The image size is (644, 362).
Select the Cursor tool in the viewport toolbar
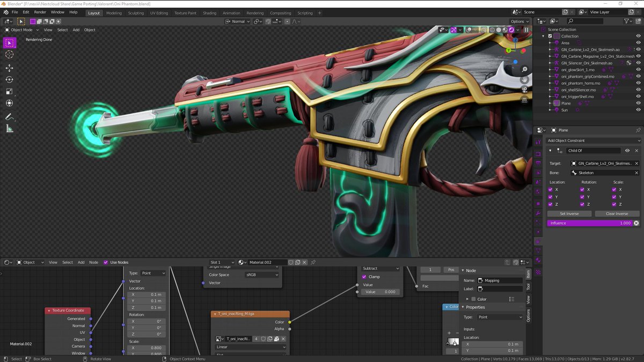tap(9, 55)
